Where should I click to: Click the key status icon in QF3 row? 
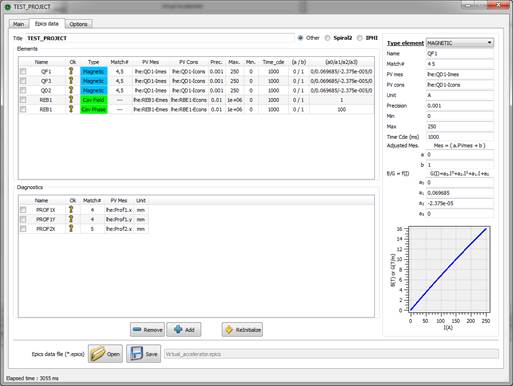(71, 80)
